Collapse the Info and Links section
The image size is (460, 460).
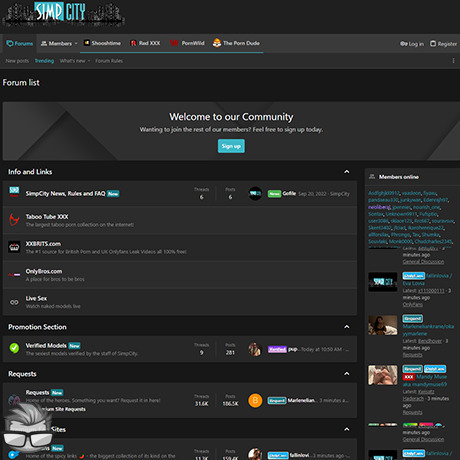pyautogui.click(x=347, y=172)
